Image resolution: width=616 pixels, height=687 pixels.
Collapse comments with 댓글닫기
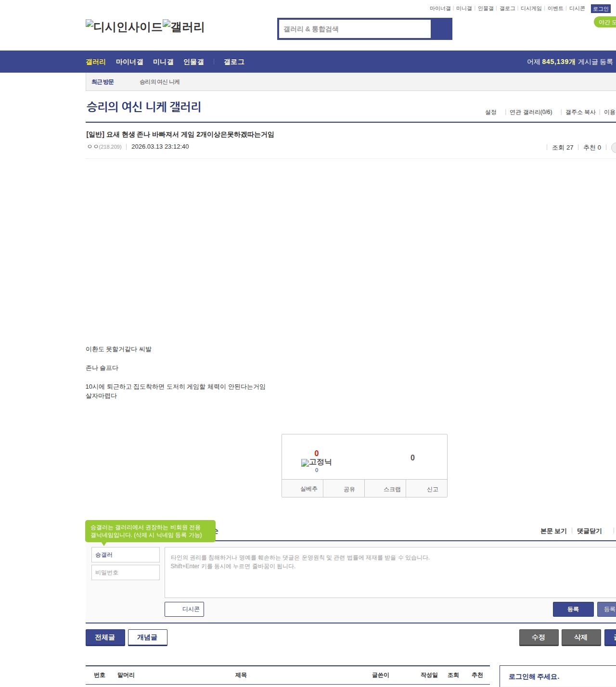pyautogui.click(x=590, y=531)
